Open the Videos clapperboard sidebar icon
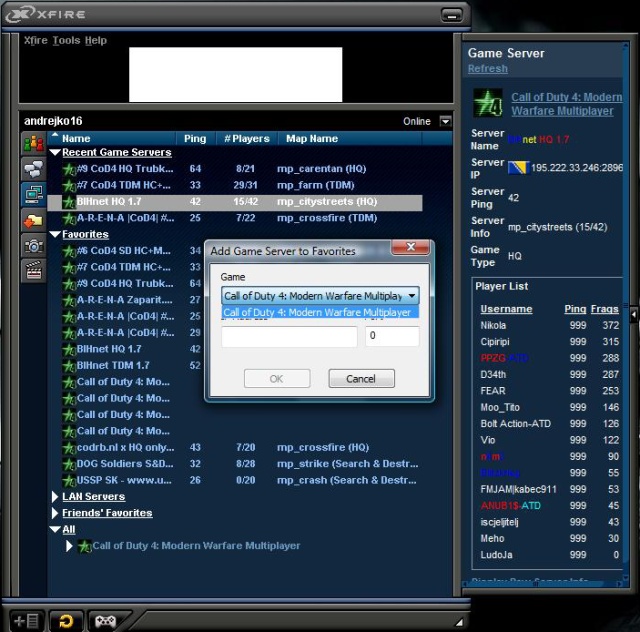The height and width of the screenshot is (632, 640). (x=33, y=271)
